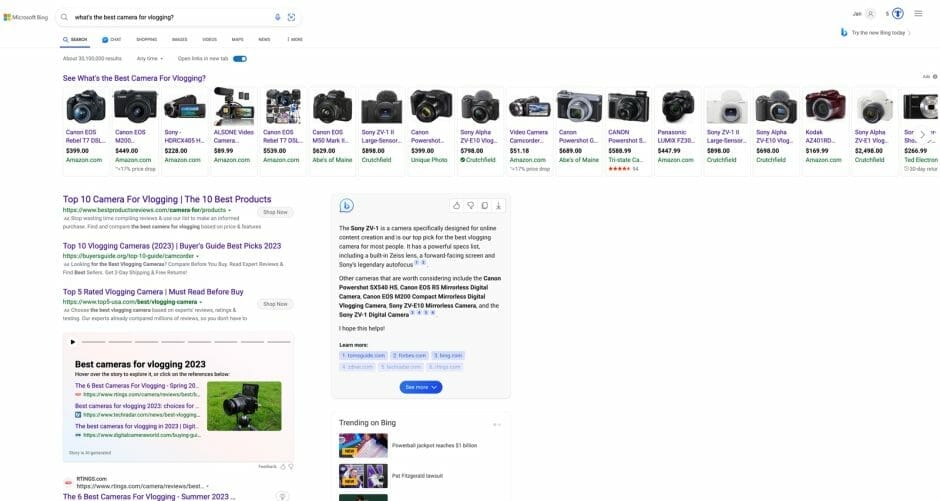Expand the See more chat answer button
Image resolution: width=940 pixels, height=501 pixels.
420,387
